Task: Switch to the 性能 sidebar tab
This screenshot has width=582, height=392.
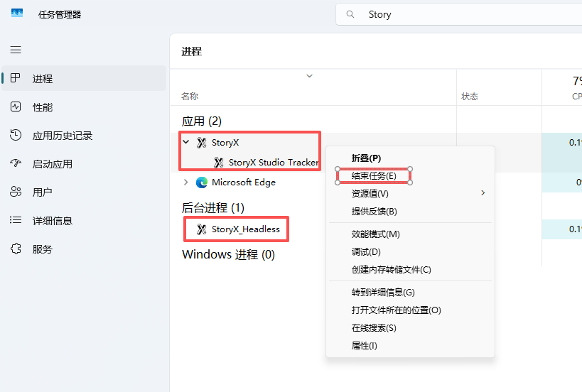Action: tap(84, 107)
